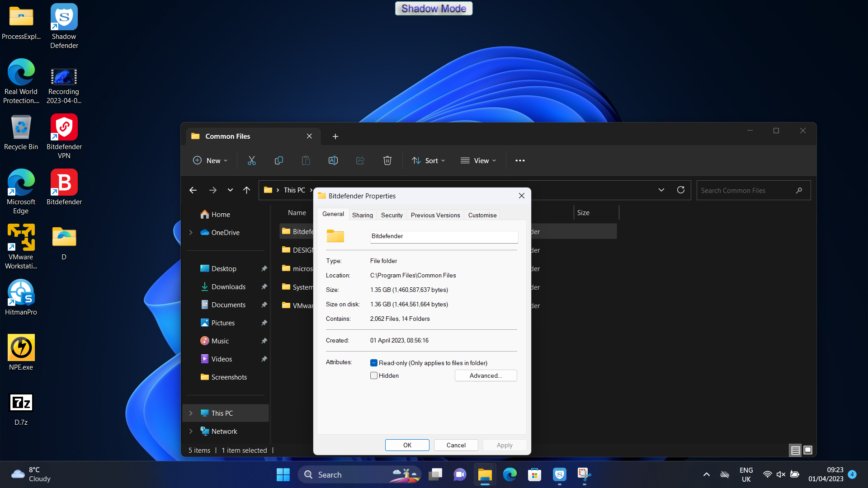Click the Search Common Files field

point(746,190)
